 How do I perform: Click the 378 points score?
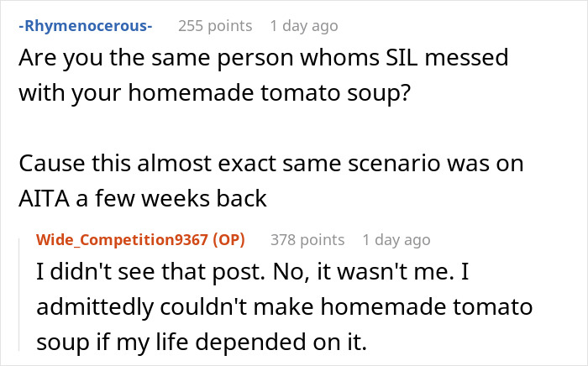[x=307, y=240]
